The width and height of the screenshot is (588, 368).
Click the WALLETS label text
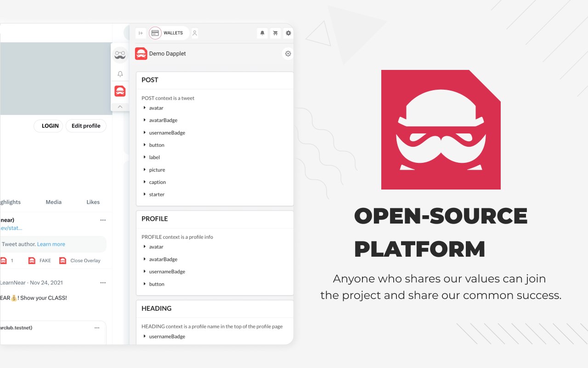[173, 33]
